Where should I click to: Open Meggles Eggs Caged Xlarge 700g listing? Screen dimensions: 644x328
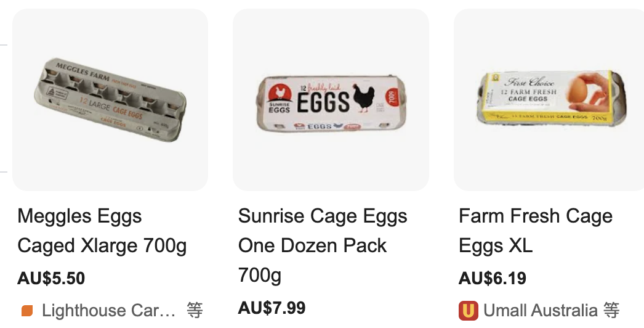[102, 231]
